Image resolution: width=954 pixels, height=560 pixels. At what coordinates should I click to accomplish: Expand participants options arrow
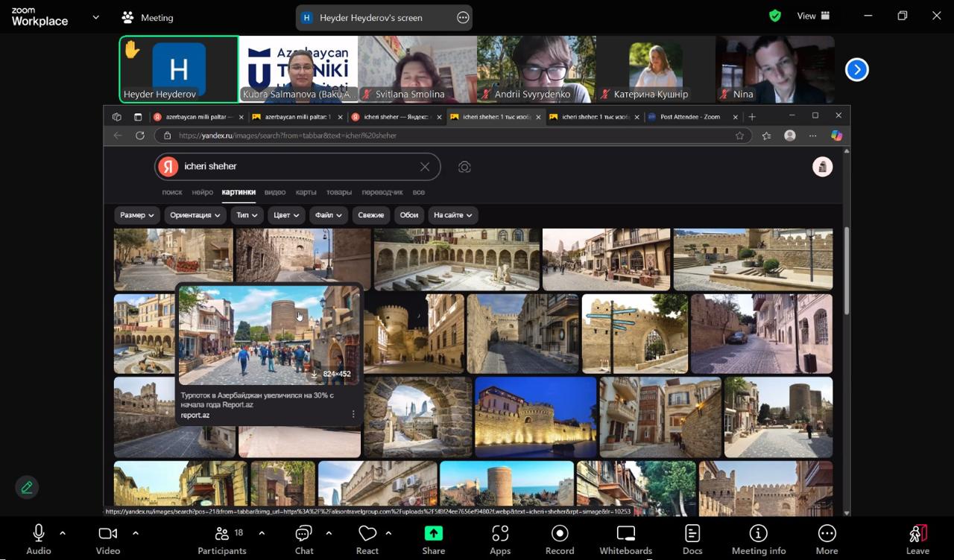point(262,533)
